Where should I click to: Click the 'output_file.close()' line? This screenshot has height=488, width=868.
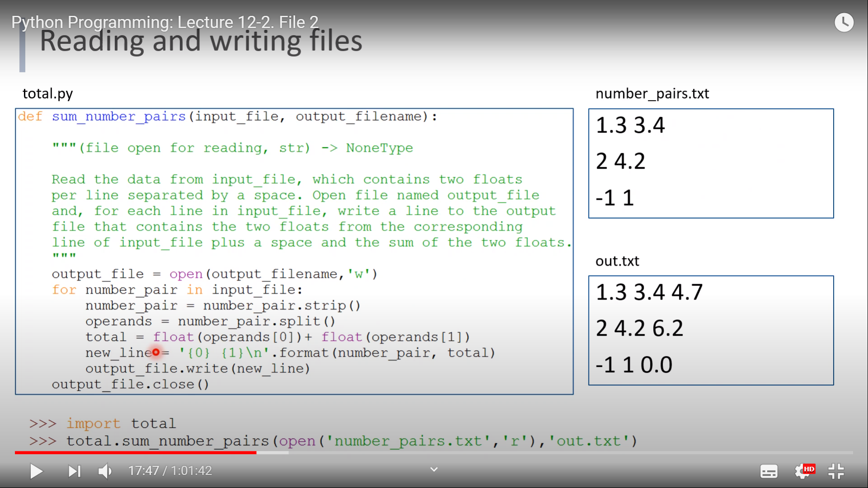click(130, 385)
